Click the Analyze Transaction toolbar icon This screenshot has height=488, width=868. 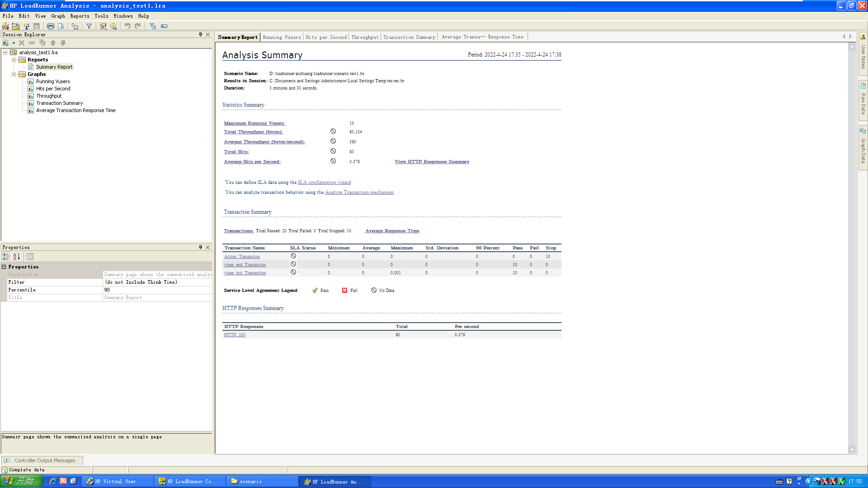tap(103, 26)
